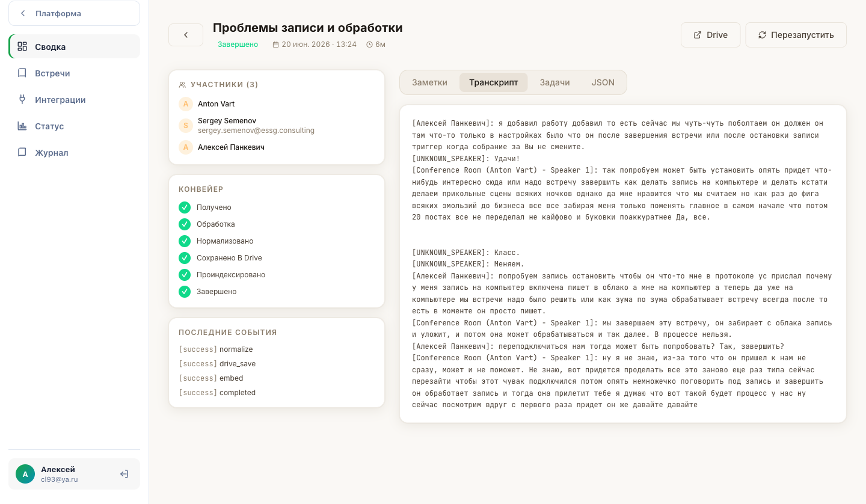Click the Конвейер heading
This screenshot has height=504, width=866.
pyautogui.click(x=201, y=189)
